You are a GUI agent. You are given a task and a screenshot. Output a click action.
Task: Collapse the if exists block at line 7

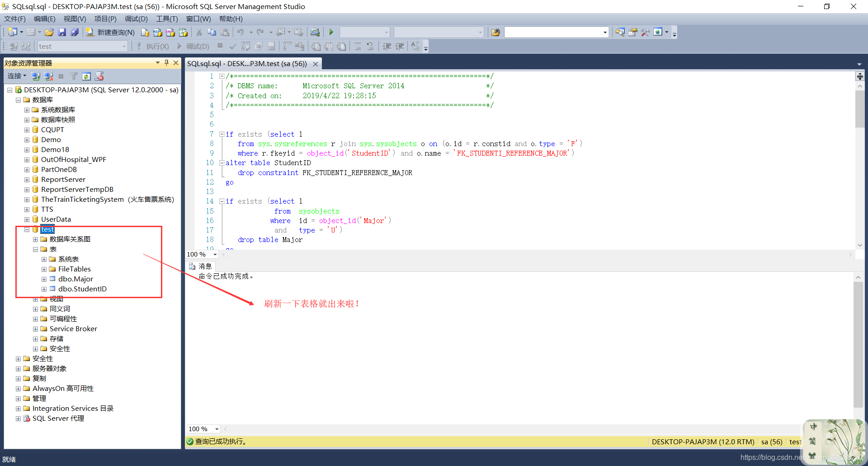222,134
